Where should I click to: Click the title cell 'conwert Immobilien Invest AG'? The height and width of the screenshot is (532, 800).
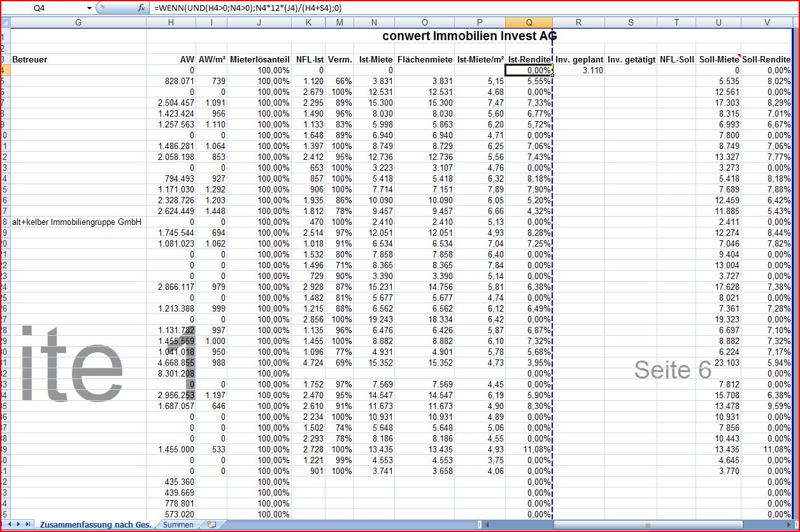click(469, 36)
